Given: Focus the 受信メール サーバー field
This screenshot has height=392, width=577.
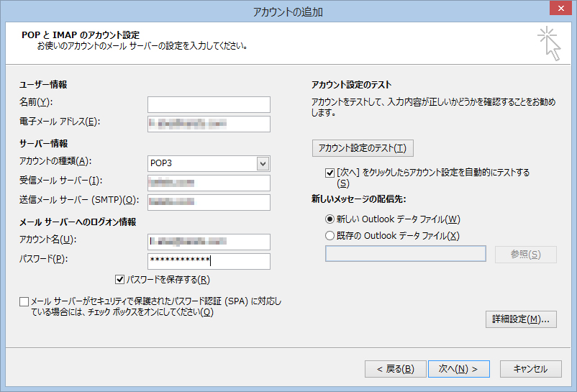Looking at the screenshot, I should [x=209, y=183].
